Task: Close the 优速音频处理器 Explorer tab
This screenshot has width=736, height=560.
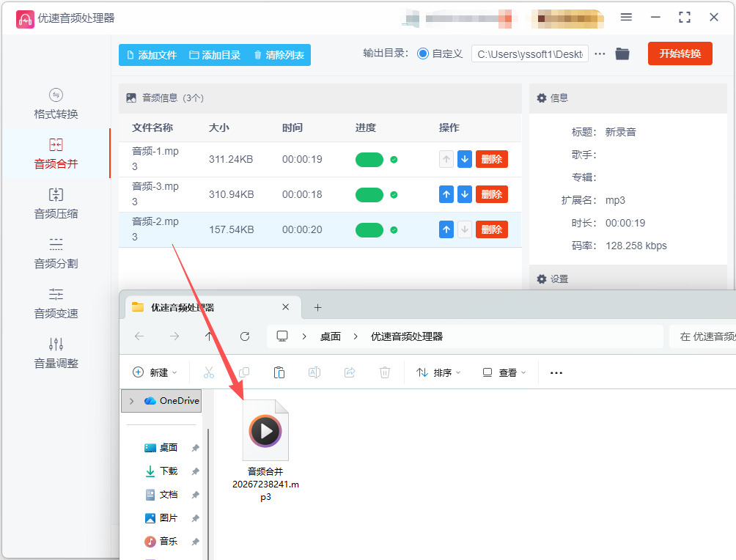Action: (x=285, y=307)
